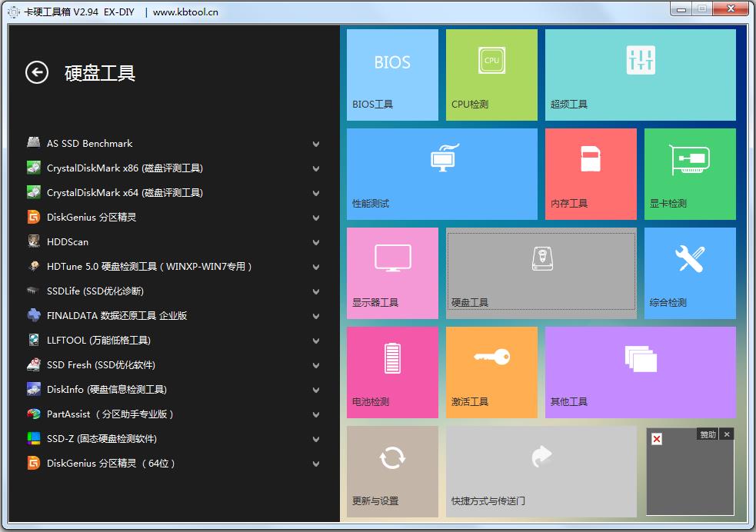Screen dimensions: 756x532
Task: Expand the SSD-Z entry chevron
Action: pos(316,439)
